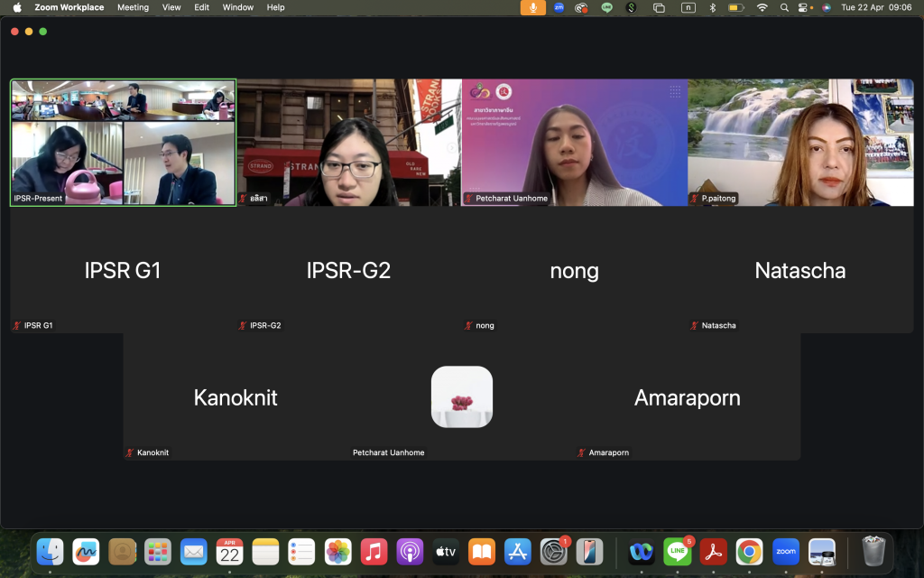
Task: Toggle Bluetooth from the menu bar icon
Action: click(x=712, y=7)
